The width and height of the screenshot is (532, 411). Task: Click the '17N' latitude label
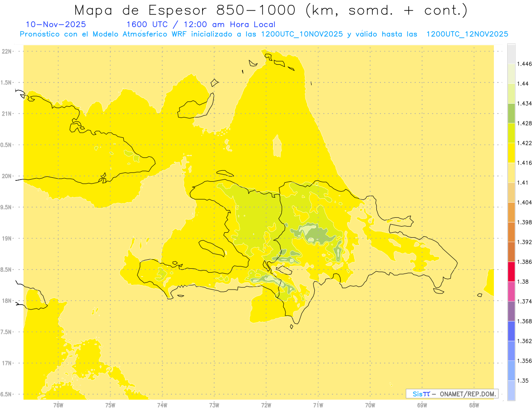[6, 363]
